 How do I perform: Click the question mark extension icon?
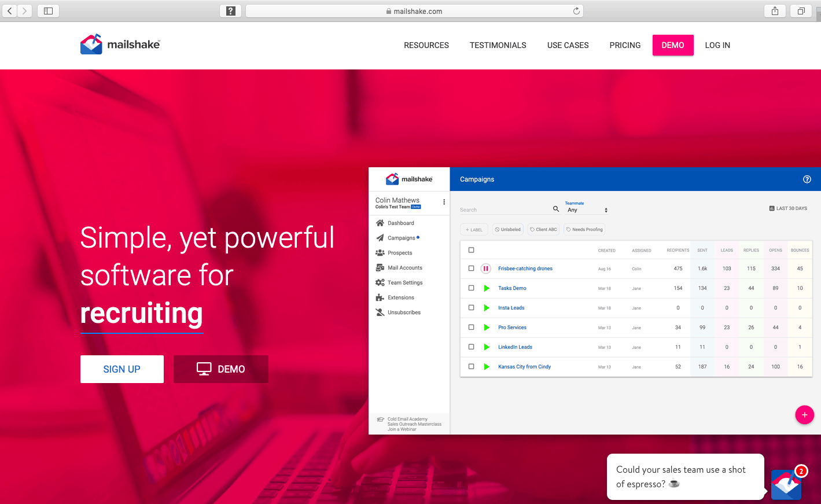(231, 11)
